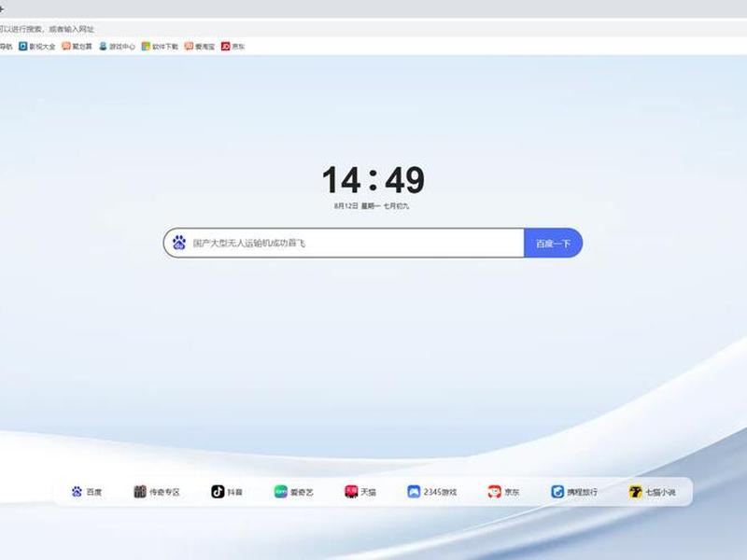Click the Baidu paw icon in search box
The width and height of the screenshot is (747, 560).
179,243
